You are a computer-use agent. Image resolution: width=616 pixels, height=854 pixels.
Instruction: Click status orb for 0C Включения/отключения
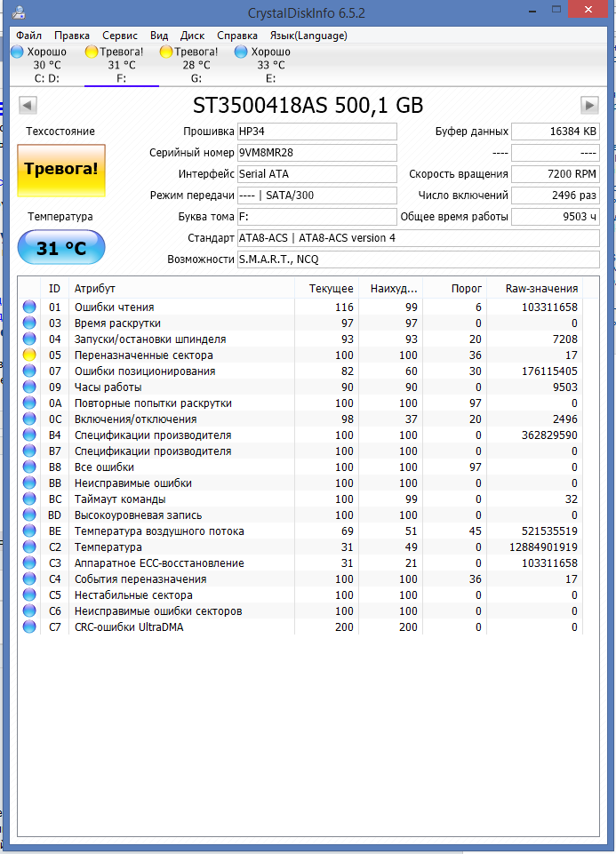pyautogui.click(x=29, y=419)
